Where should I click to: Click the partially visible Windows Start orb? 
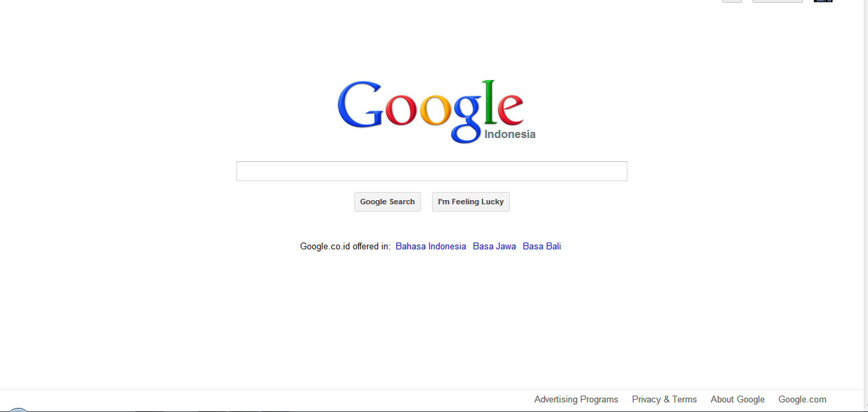(x=18, y=410)
